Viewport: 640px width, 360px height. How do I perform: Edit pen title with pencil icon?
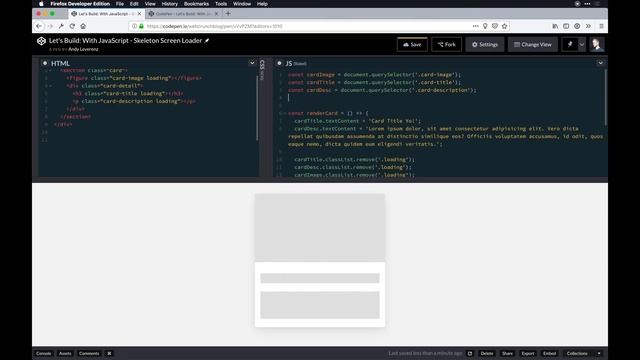click(207, 40)
